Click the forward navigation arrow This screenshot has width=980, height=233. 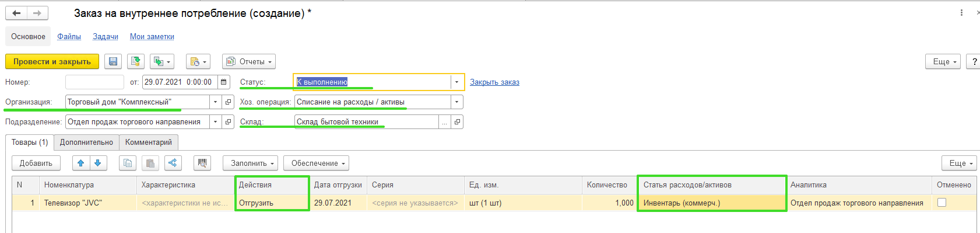pyautogui.click(x=37, y=13)
